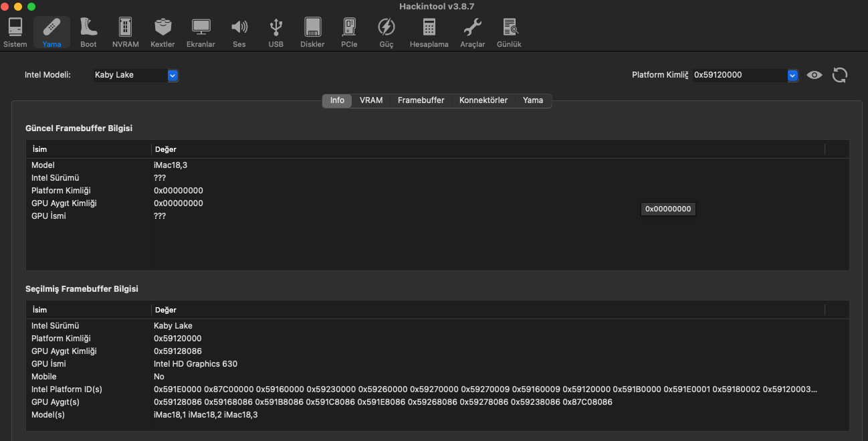
Task: Open the USB toolbar icon
Action: [276, 33]
